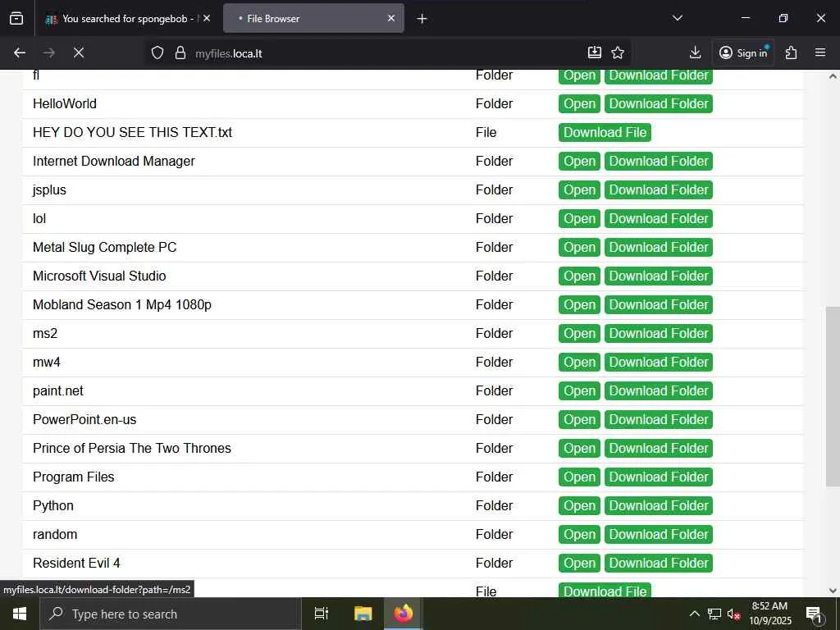
Task: Open the ms2 folder
Action: coord(579,334)
